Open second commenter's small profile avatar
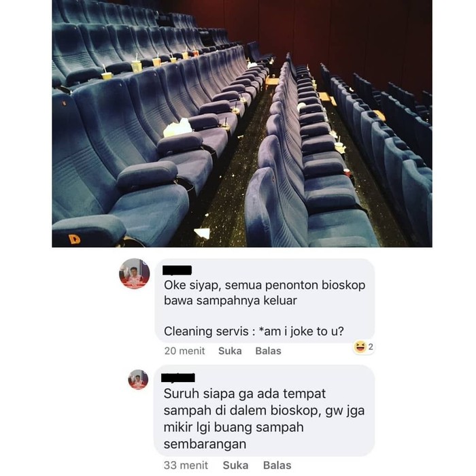 [x=138, y=379]
